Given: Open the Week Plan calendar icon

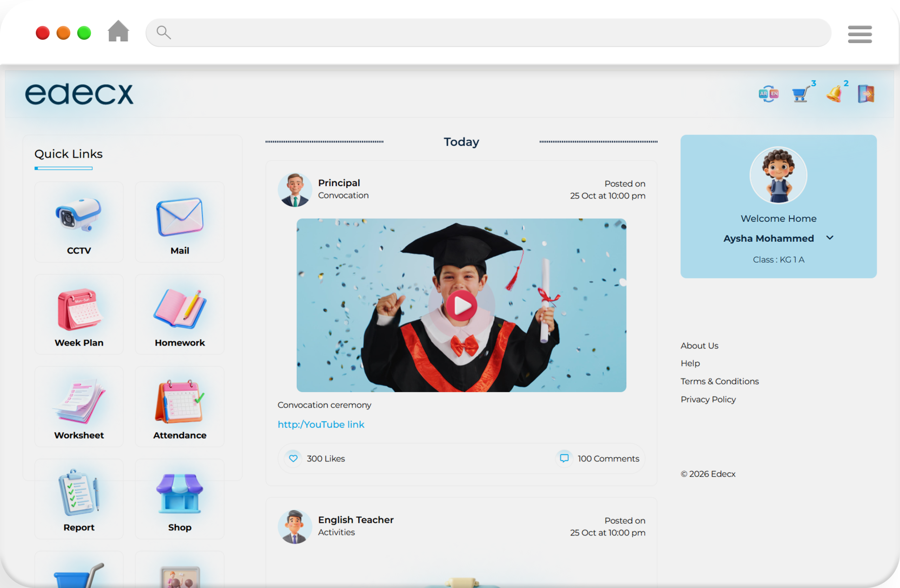Looking at the screenshot, I should [79, 309].
